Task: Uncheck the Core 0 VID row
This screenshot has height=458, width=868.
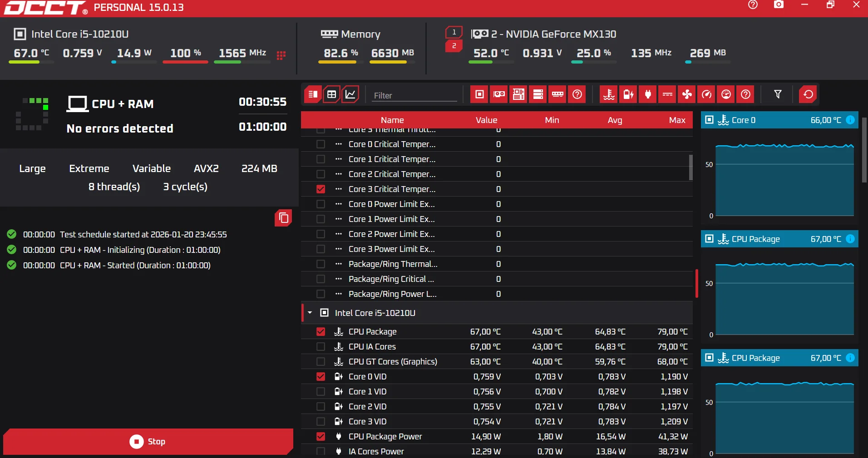Action: 321,377
